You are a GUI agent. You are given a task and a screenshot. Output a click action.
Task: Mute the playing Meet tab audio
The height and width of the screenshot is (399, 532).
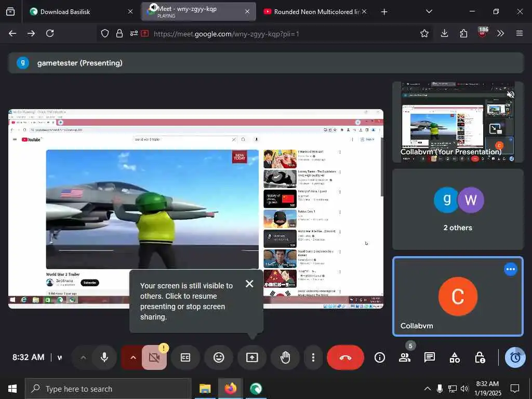(153, 7)
